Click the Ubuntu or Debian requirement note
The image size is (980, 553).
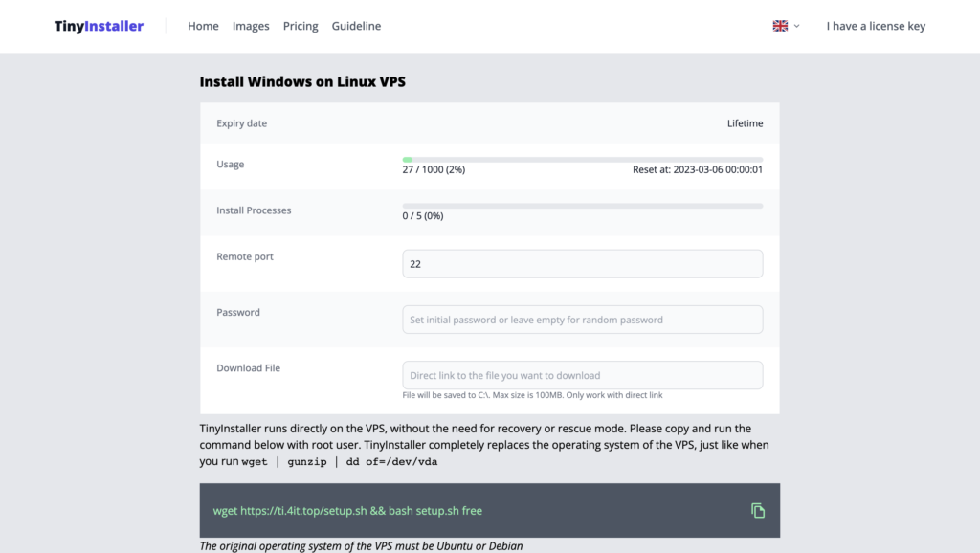pyautogui.click(x=361, y=545)
